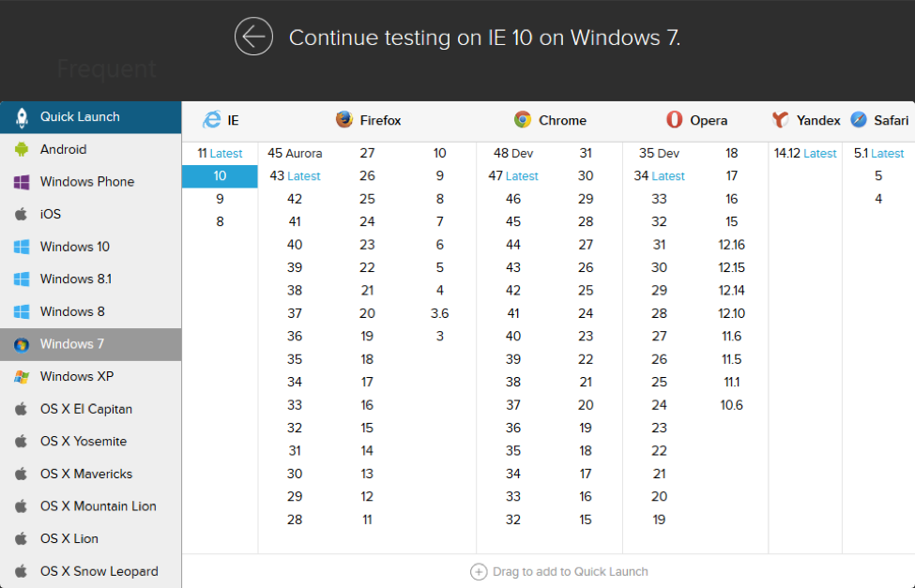Launch IE 11 Latest version
915x588 pixels.
point(220,153)
